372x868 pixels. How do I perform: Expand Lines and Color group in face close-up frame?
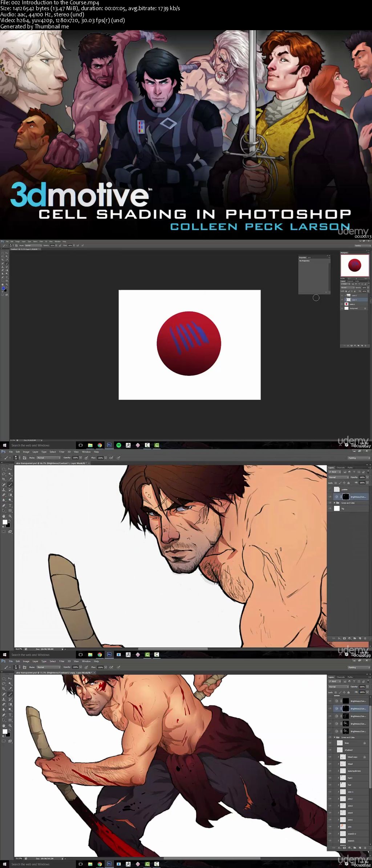(335, 503)
